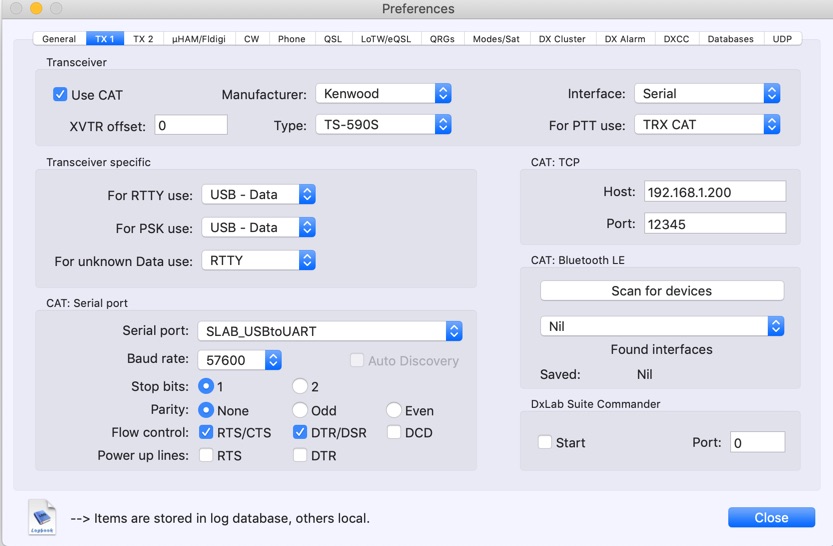Click Scan for devices button
833x546 pixels.
coord(661,291)
